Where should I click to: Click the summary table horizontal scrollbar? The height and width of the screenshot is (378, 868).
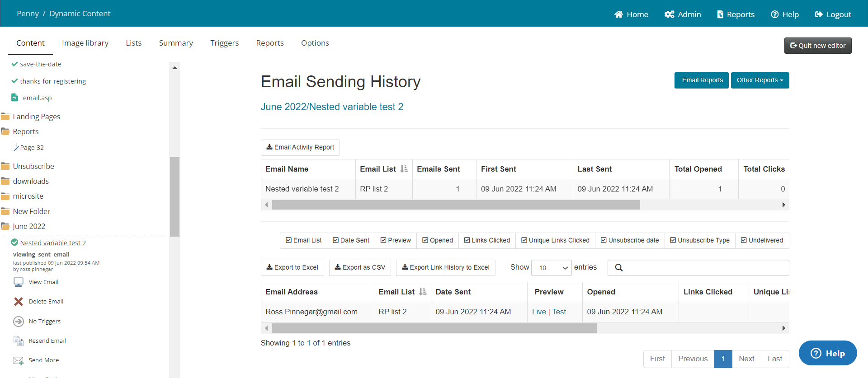[456, 205]
